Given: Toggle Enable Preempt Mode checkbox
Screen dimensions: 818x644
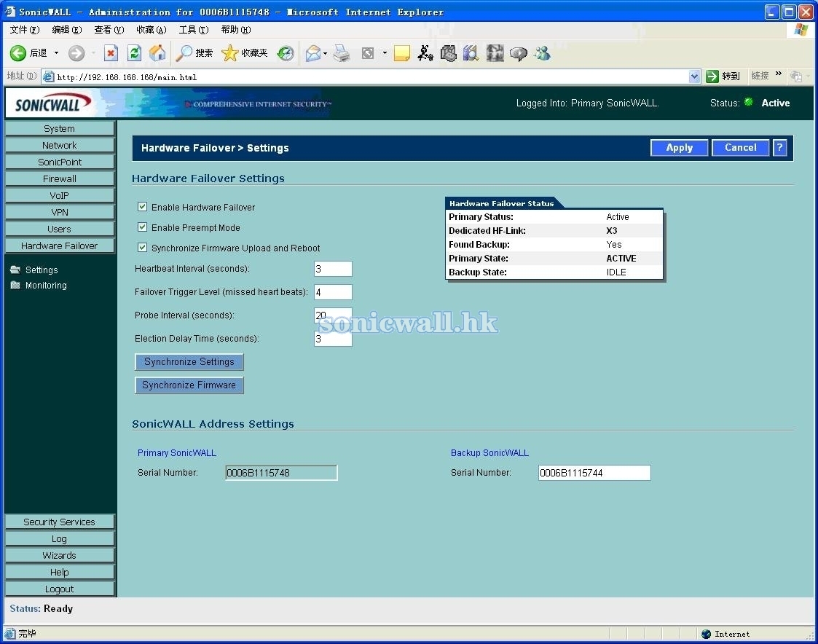Looking at the screenshot, I should [x=142, y=227].
